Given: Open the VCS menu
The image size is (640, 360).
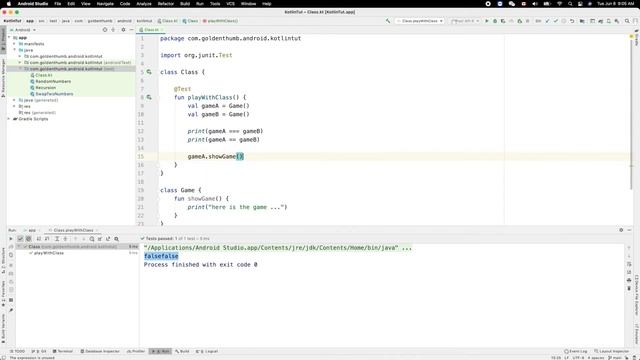Looking at the screenshot, I should click(231, 4).
